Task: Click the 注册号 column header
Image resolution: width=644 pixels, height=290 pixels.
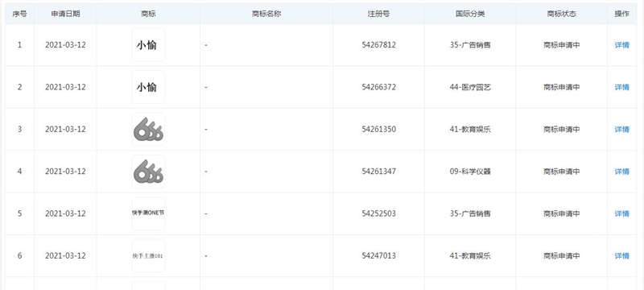Action: [378, 14]
